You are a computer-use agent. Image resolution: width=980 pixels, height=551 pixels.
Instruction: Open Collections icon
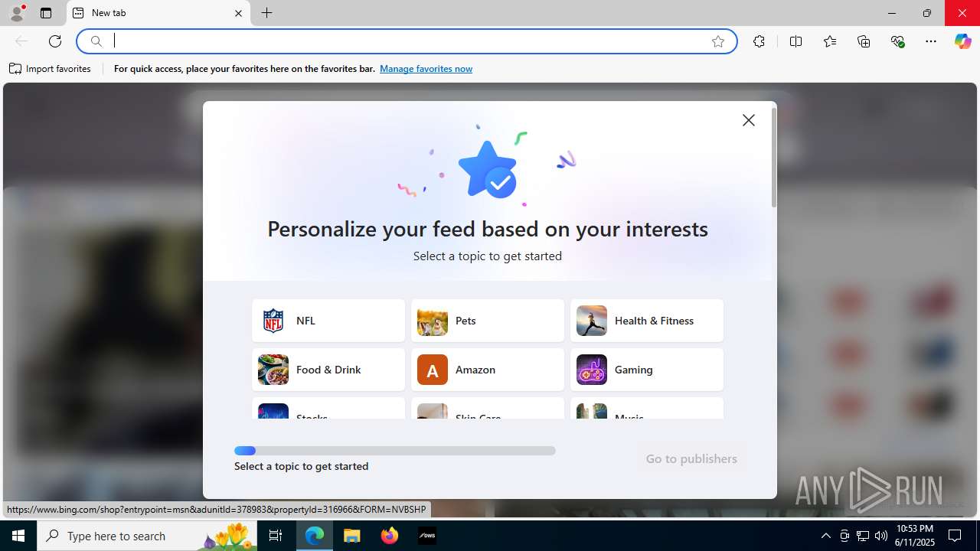click(x=864, y=41)
